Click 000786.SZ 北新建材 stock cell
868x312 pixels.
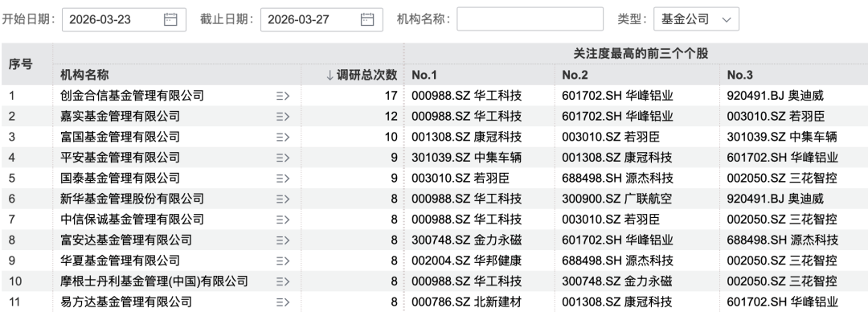coord(467,302)
